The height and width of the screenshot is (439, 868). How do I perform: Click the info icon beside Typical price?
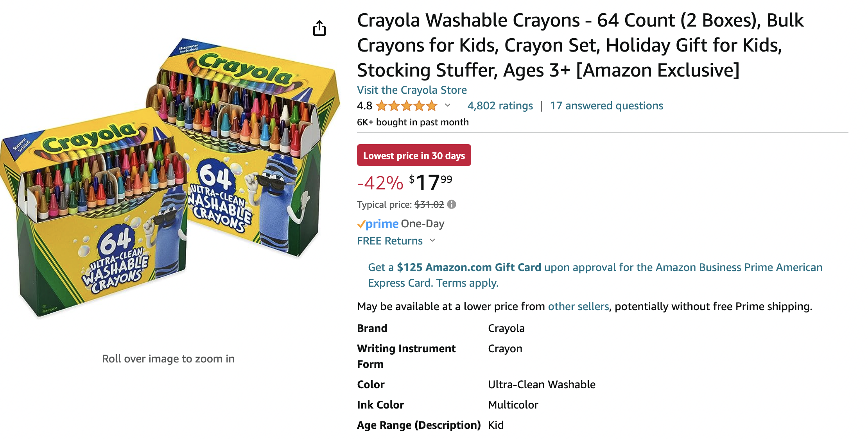452,204
